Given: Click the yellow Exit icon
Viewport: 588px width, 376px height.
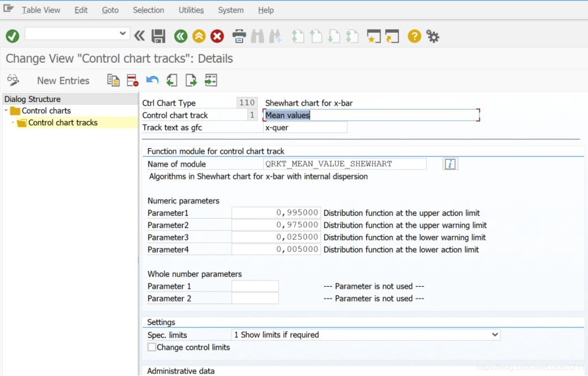Looking at the screenshot, I should [199, 36].
